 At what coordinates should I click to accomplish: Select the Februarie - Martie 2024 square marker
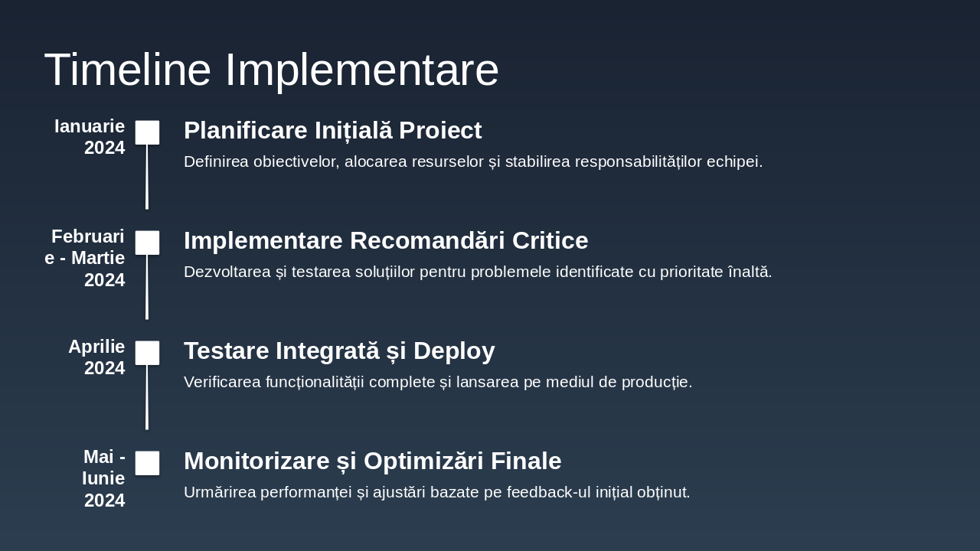148,243
